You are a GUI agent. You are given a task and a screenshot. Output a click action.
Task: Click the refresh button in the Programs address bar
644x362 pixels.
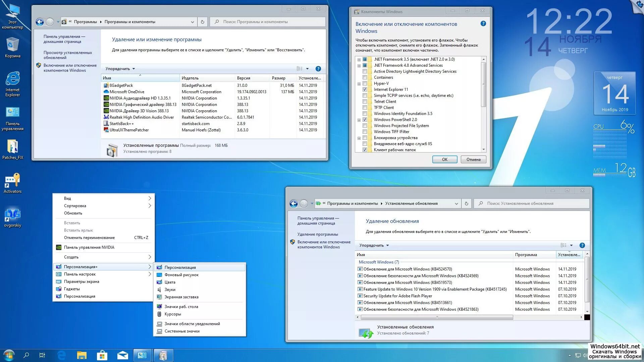click(202, 22)
